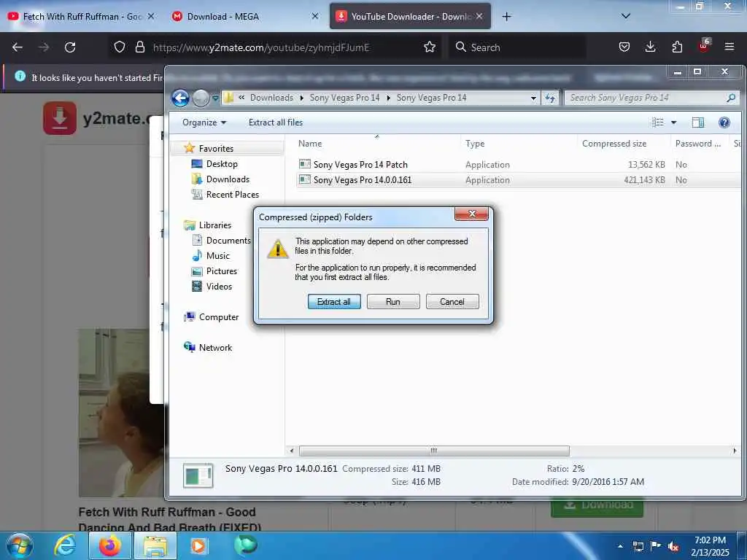
Task: Open Pictures library
Action: coord(222,271)
